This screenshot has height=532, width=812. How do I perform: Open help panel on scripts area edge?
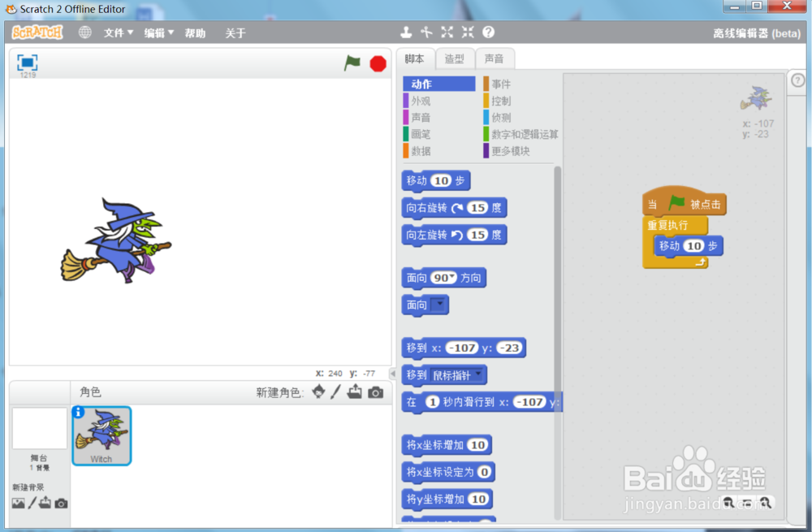(x=798, y=80)
